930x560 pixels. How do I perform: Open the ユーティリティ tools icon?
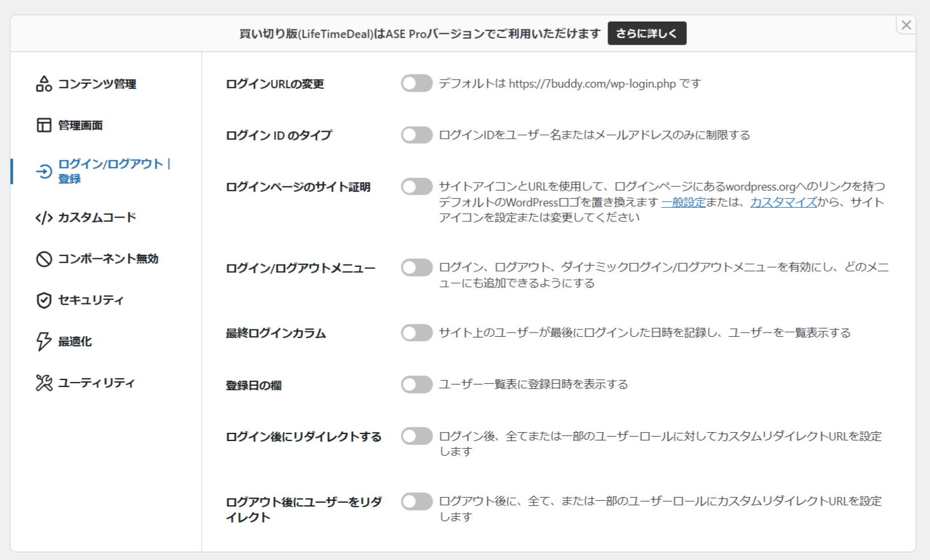pyautogui.click(x=44, y=383)
